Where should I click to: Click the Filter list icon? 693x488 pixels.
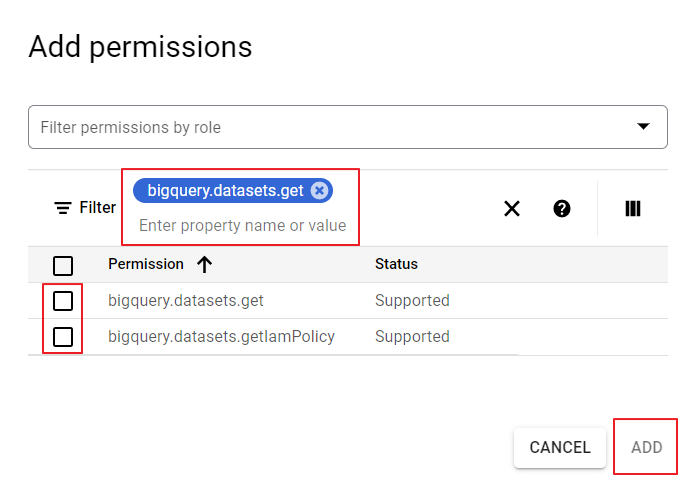(63, 208)
